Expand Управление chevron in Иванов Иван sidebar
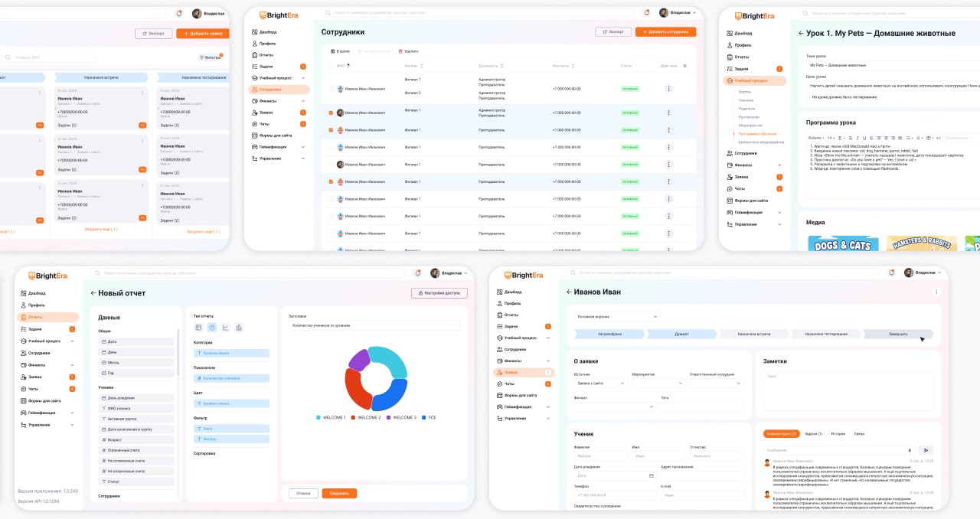The image size is (980, 519). (548, 418)
